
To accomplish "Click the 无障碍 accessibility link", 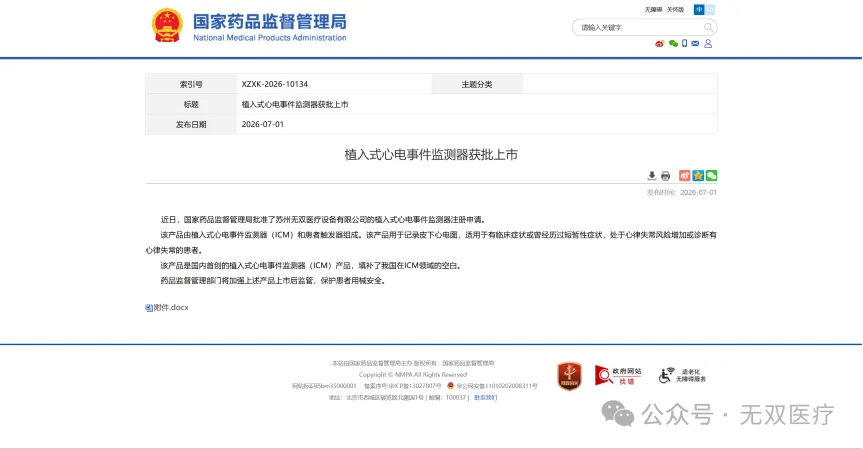I will (x=653, y=10).
